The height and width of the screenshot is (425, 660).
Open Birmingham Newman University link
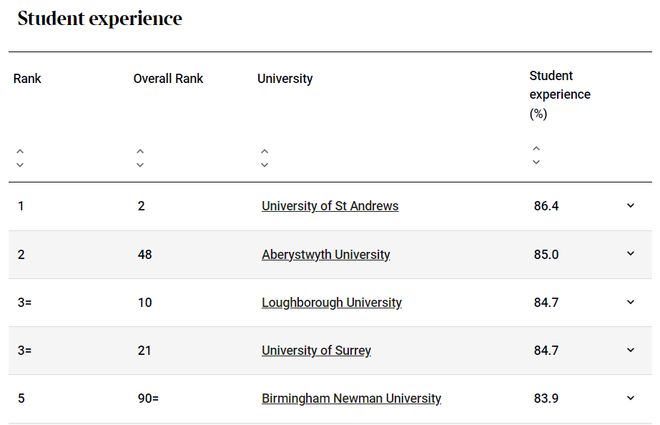coord(351,398)
